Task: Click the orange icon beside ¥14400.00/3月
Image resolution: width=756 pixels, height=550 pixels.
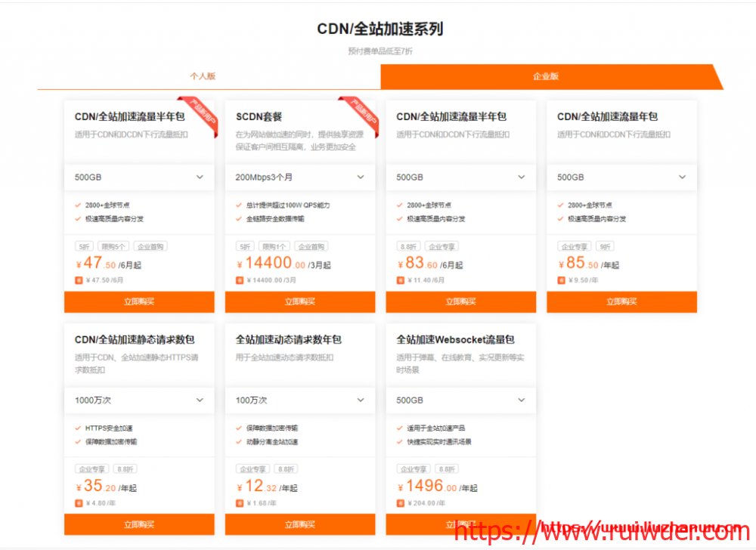Action: click(x=240, y=280)
